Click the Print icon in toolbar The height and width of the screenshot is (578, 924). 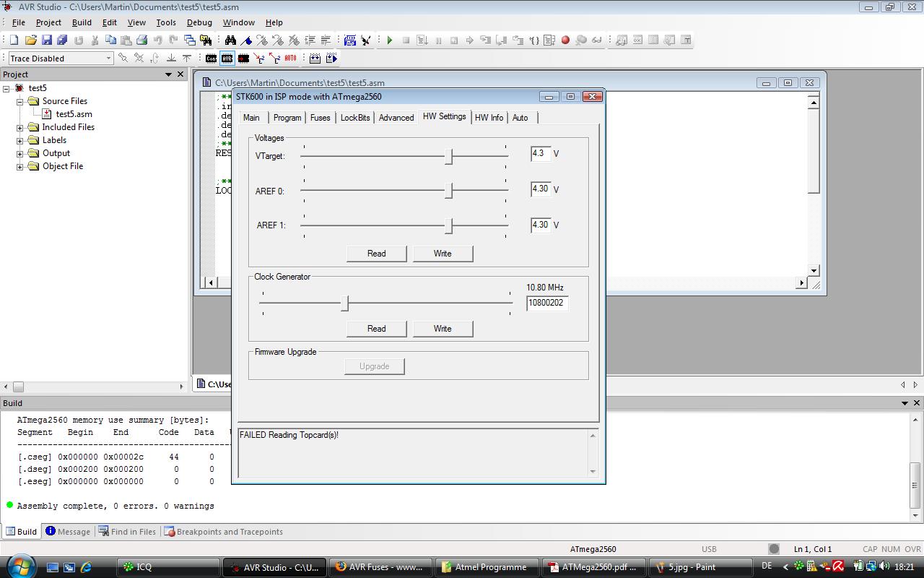tap(142, 40)
